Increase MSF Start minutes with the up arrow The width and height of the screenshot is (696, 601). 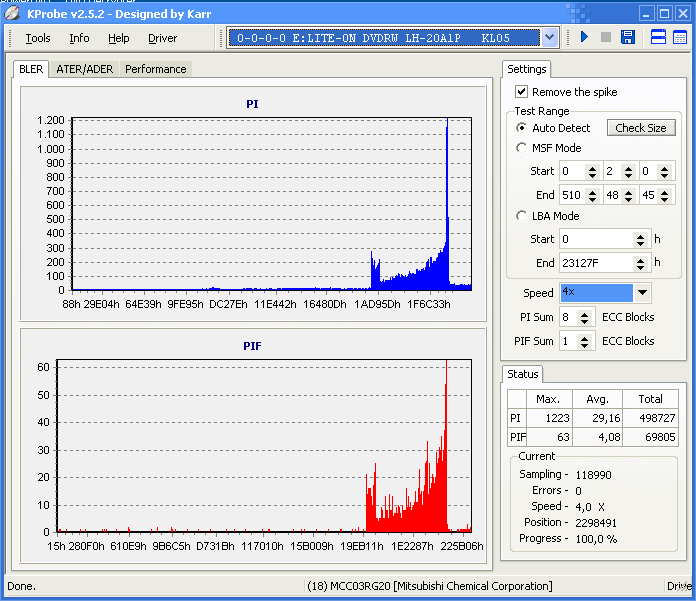[x=592, y=167]
